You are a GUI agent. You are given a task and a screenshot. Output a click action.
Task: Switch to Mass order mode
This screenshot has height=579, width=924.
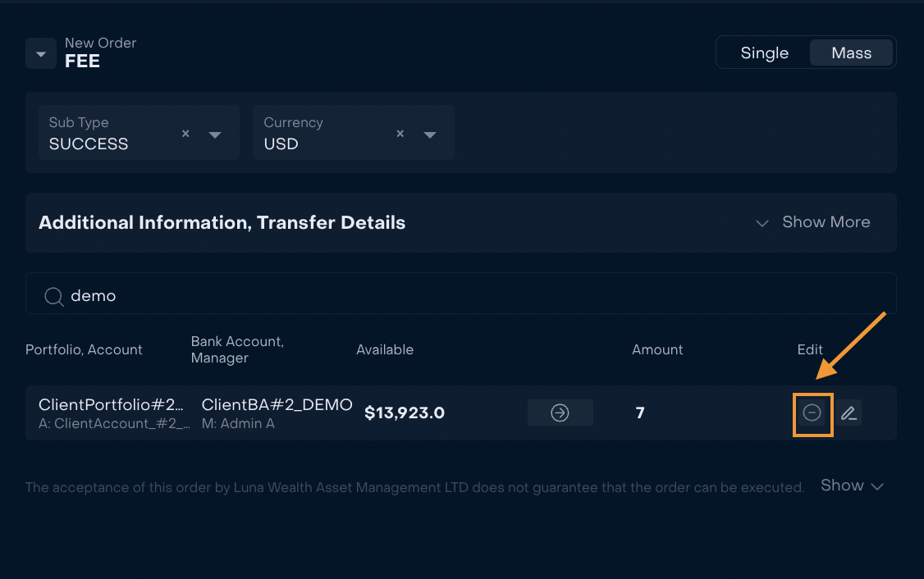click(851, 53)
